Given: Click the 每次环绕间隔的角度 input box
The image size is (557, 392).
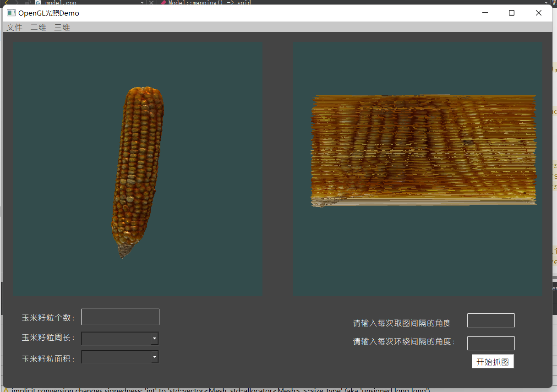Looking at the screenshot, I should click(x=491, y=343).
